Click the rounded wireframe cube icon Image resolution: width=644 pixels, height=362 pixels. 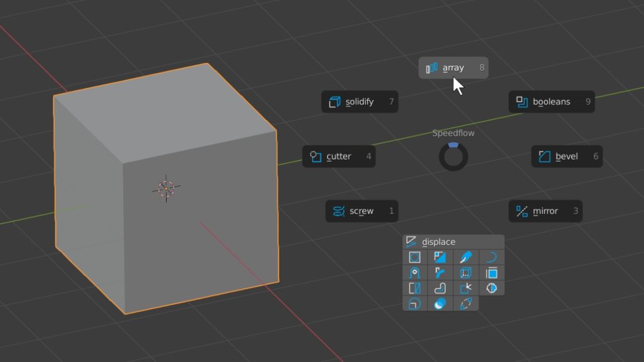pos(466,273)
